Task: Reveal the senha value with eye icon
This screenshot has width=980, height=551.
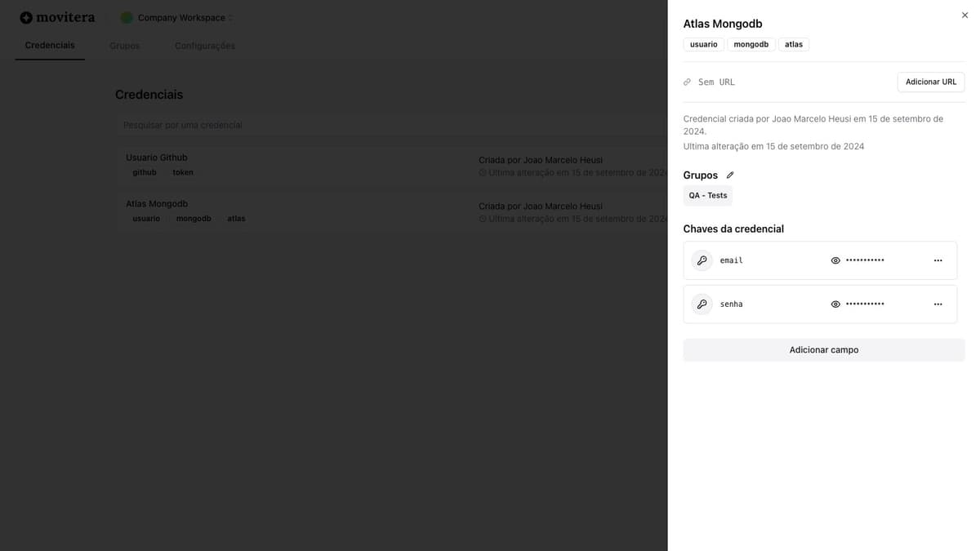Action: [835, 304]
